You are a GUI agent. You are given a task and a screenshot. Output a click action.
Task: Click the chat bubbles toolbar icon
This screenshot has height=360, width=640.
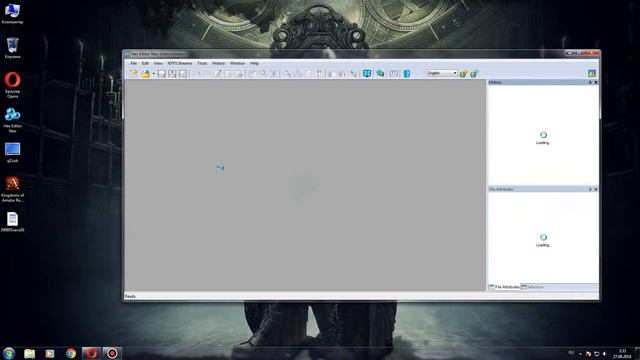380,73
